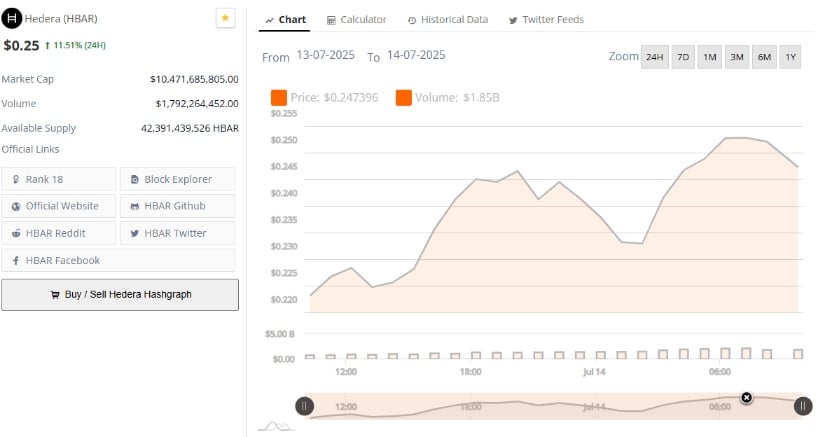Click the left range slider handle

click(x=305, y=406)
